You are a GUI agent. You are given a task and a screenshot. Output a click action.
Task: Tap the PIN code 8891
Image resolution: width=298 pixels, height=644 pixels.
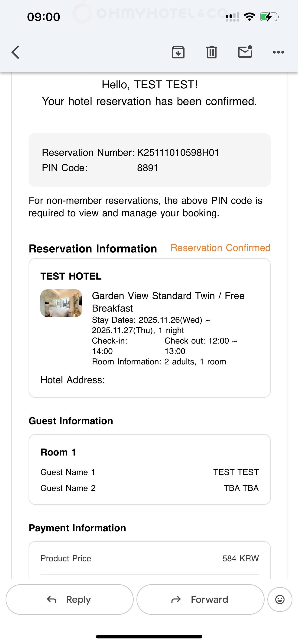click(148, 168)
